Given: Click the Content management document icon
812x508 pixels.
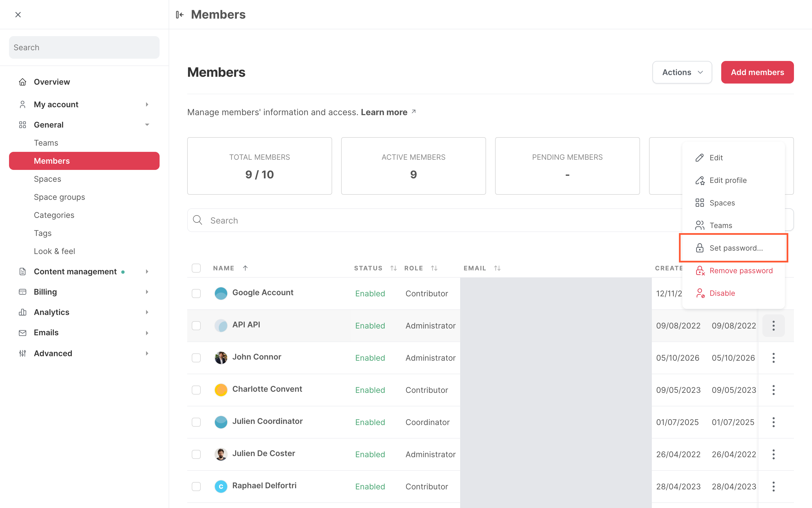Looking at the screenshot, I should 23,271.
